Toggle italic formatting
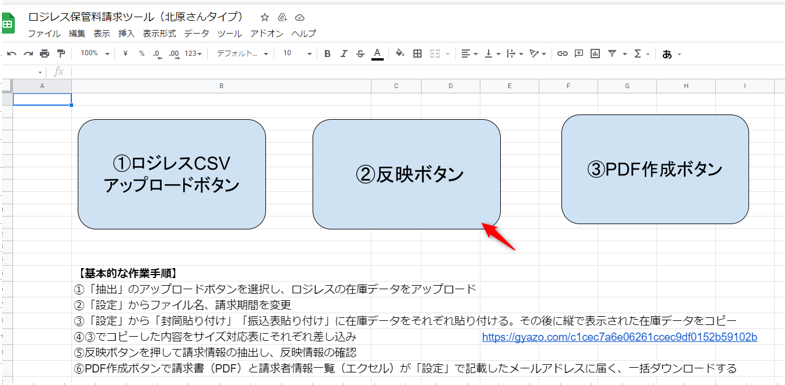 343,54
